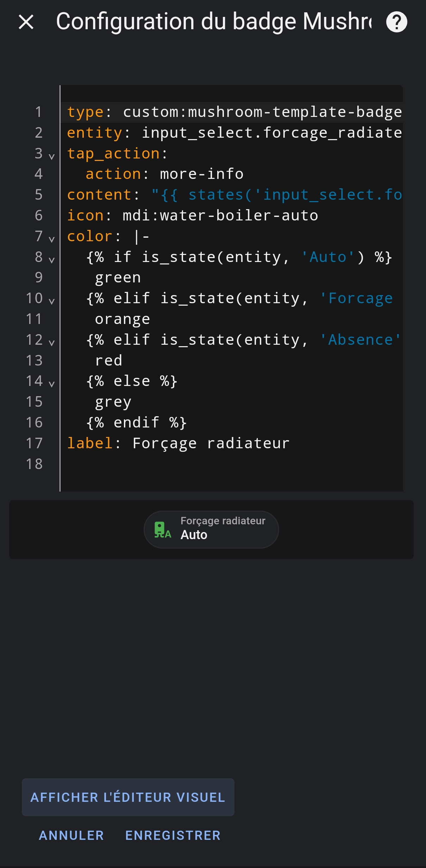Click on empty line 18 in editor
426x868 pixels.
[x=231, y=464]
